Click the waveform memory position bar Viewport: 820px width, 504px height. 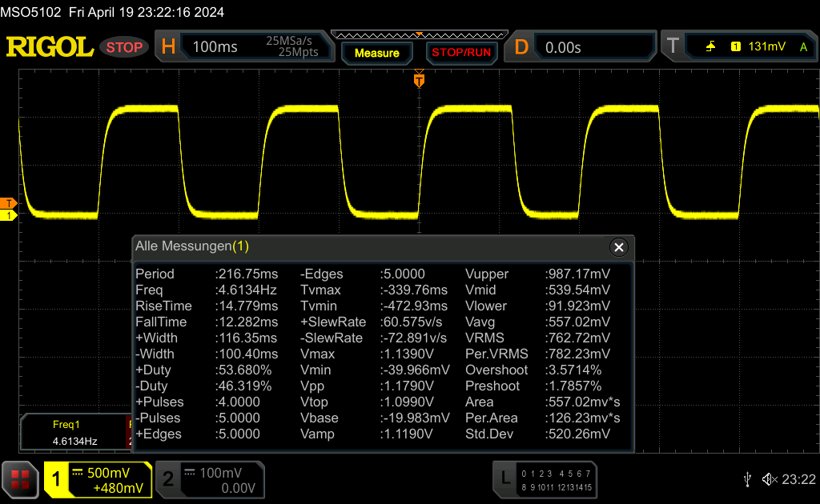419,34
